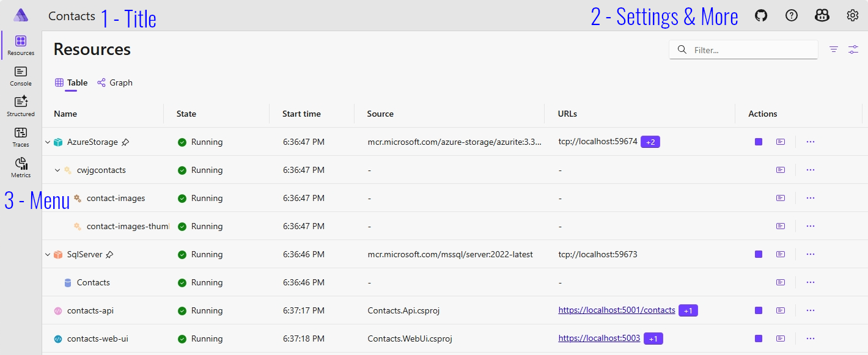Show +1 more URL for contacts-api
868x355 pixels.
pos(688,310)
